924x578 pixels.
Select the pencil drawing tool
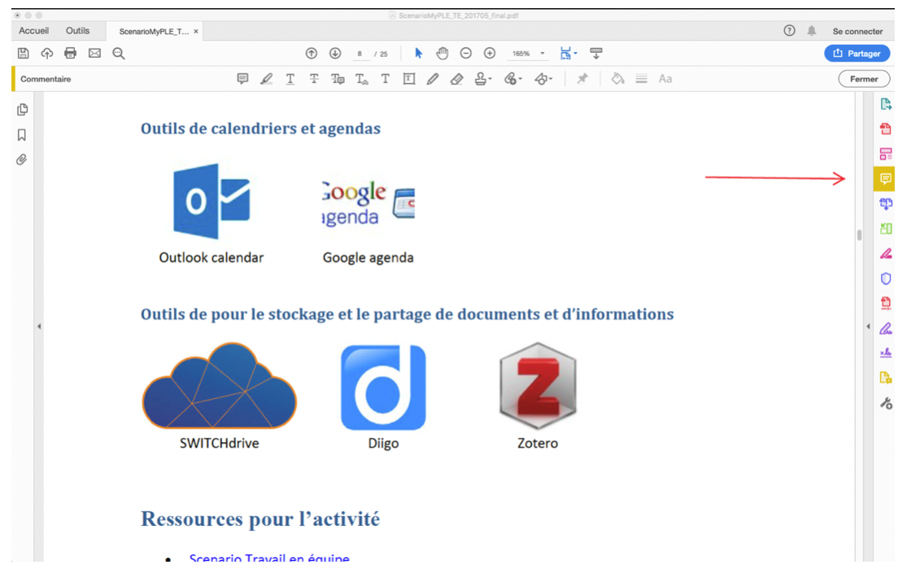pyautogui.click(x=433, y=78)
